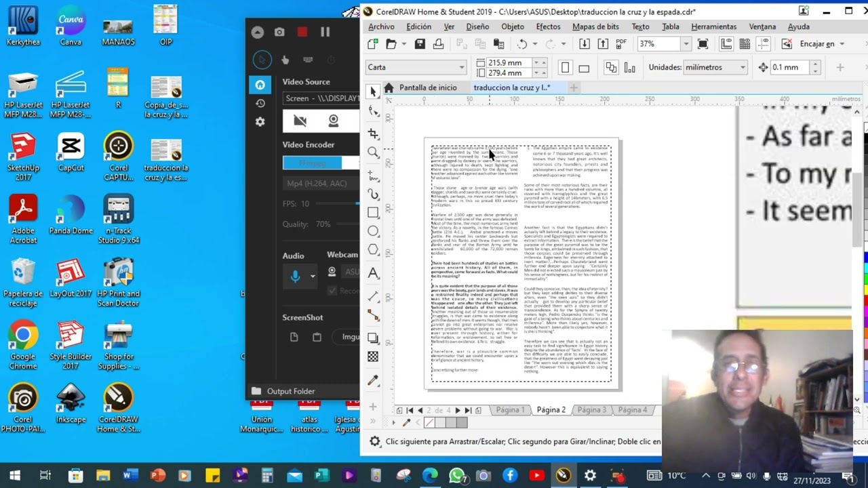Select the Pick tool in CorelDRAW toolbox
This screenshot has width=868, height=488.
point(373,91)
